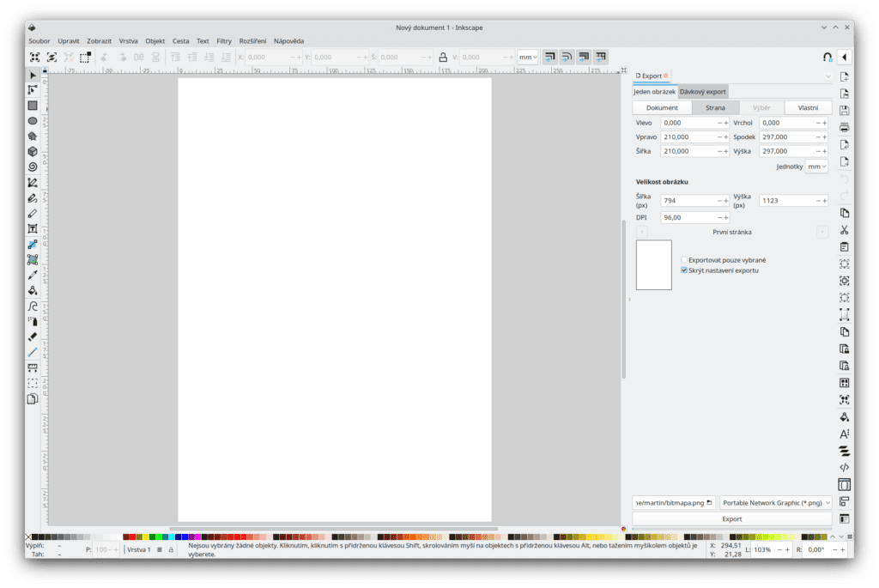The width and height of the screenshot is (879, 588).
Task: Uncheck 'Skrýt nastavení exportu' checkbox
Action: tap(684, 270)
